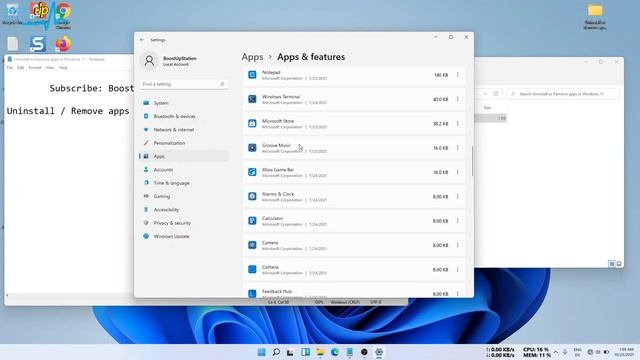Viewport: 640px width, 360px height.
Task: Click the BoostUpStation account profile picture
Action: (149, 61)
